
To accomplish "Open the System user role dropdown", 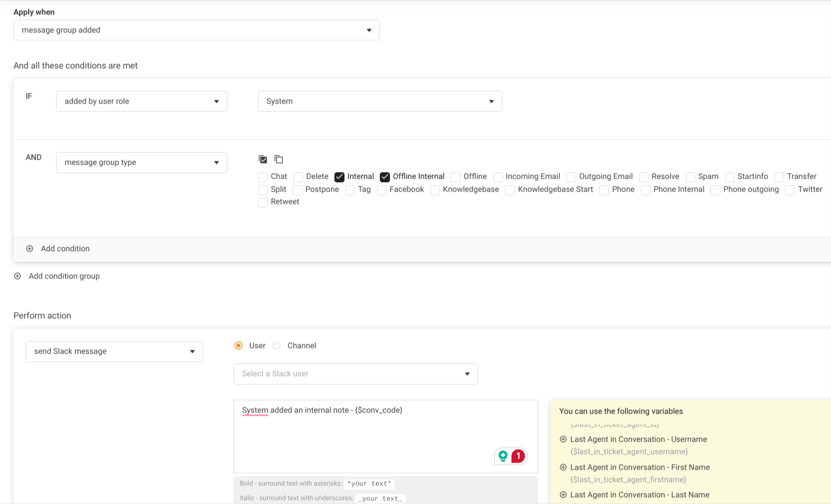I will click(x=380, y=101).
